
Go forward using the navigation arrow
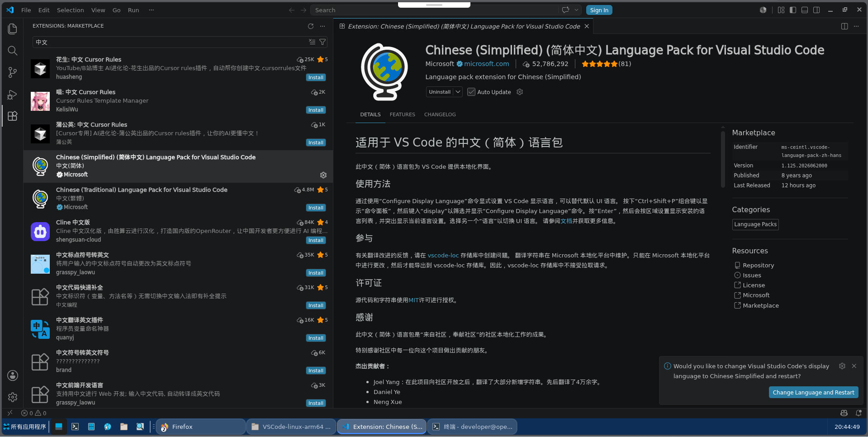click(304, 10)
